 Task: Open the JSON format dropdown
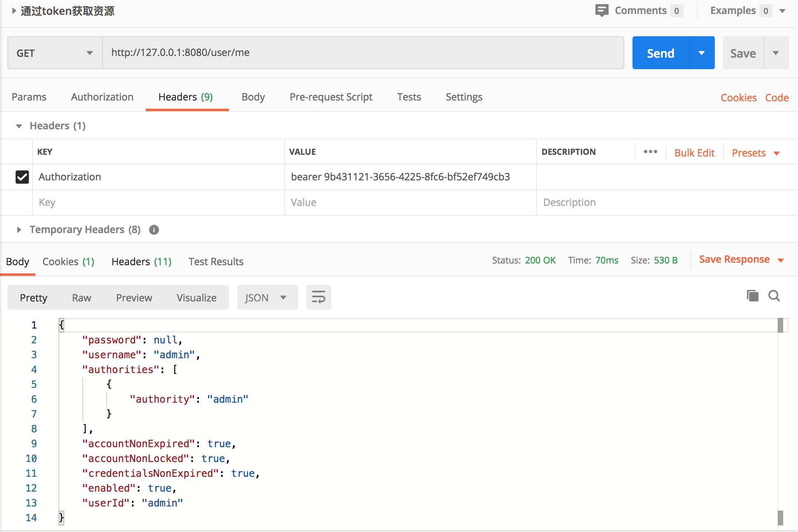tap(267, 298)
